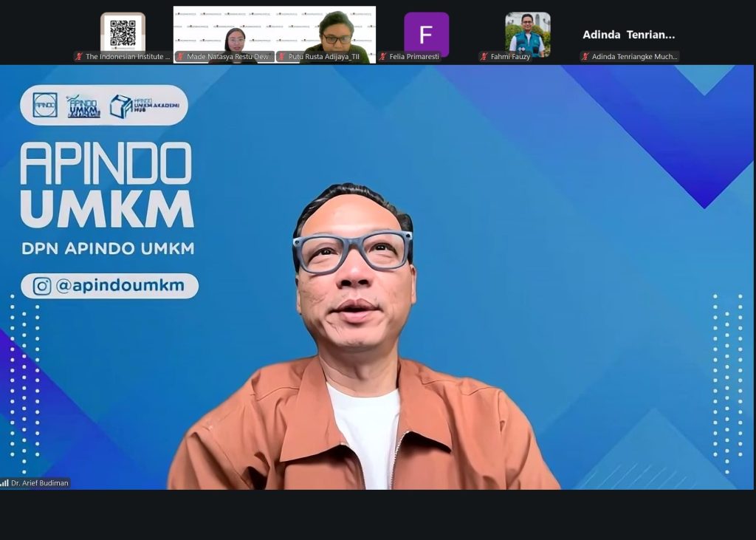Click the Dr. Arief Budiman name label
Image resolution: width=756 pixels, height=540 pixels.
tap(39, 483)
